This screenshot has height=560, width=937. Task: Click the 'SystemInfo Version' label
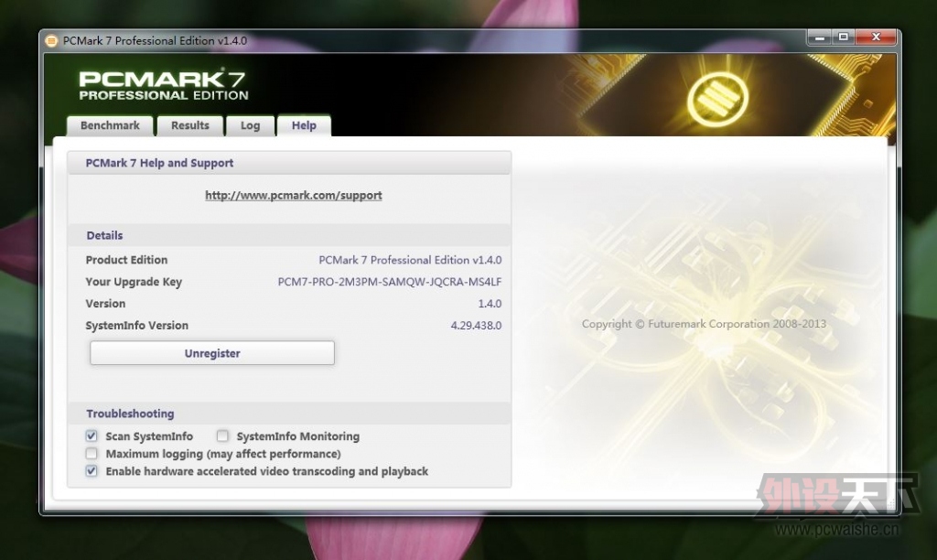(137, 325)
